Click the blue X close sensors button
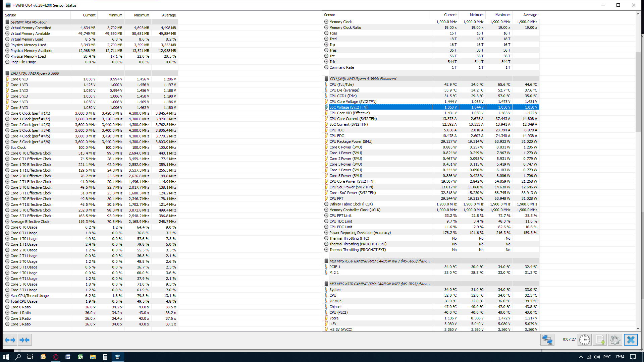The height and width of the screenshot is (362, 644). (631, 340)
